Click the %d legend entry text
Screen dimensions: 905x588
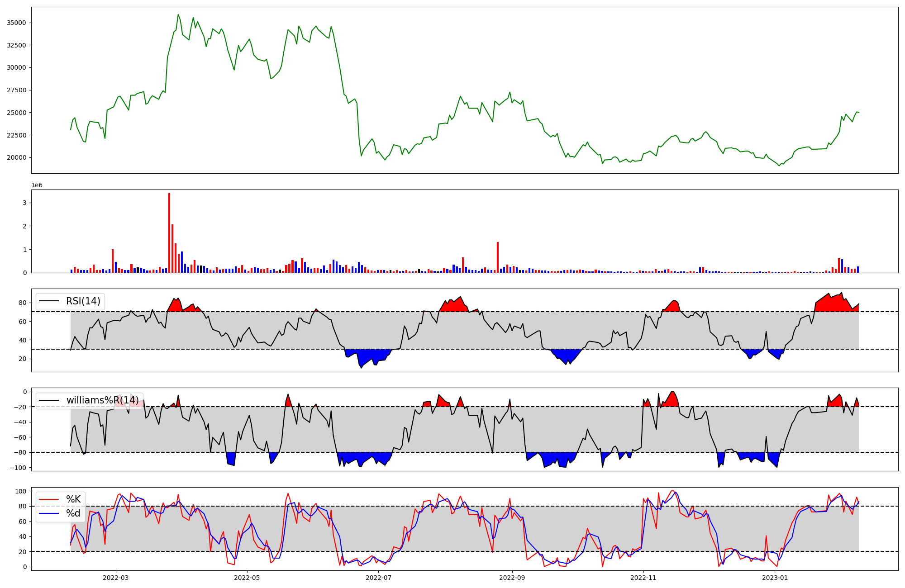(x=73, y=513)
